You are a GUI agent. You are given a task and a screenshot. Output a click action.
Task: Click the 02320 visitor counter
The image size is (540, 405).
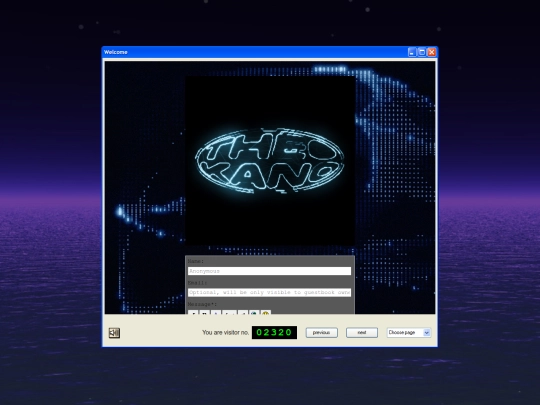point(274,332)
